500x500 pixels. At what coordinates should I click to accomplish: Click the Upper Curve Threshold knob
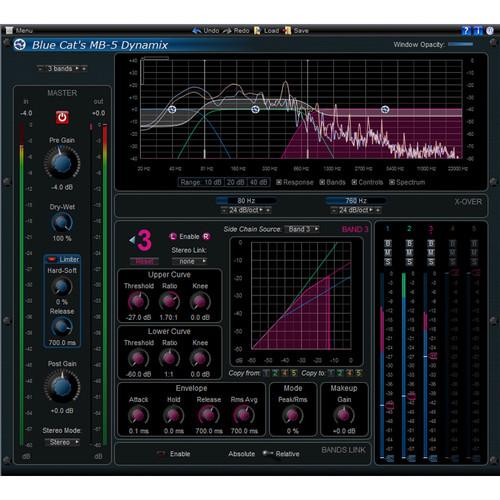pyautogui.click(x=138, y=302)
